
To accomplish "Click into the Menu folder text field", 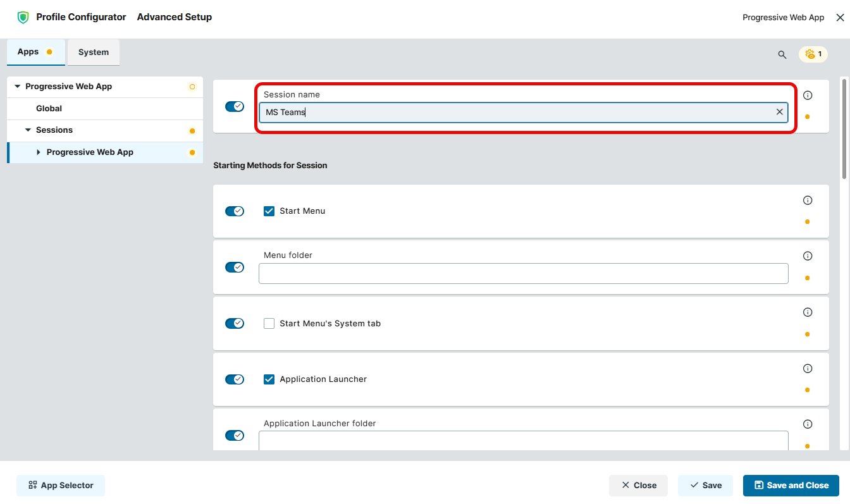I will tap(524, 273).
